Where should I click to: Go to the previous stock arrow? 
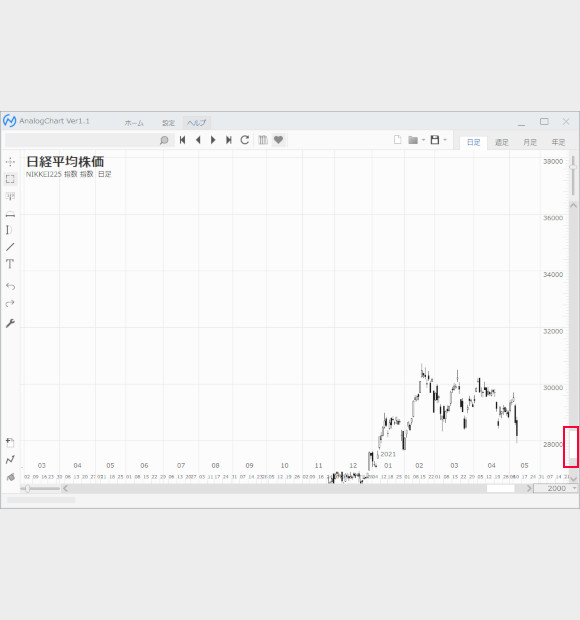pyautogui.click(x=198, y=140)
